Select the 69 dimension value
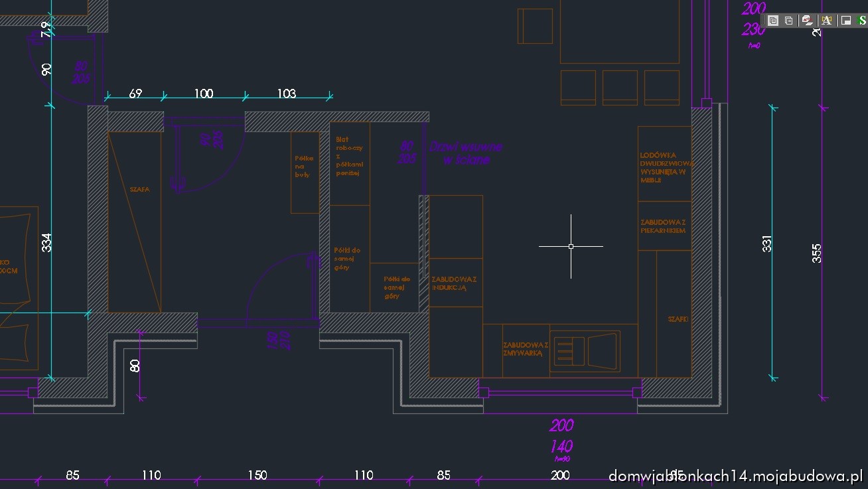This screenshot has width=868, height=489. [x=135, y=94]
